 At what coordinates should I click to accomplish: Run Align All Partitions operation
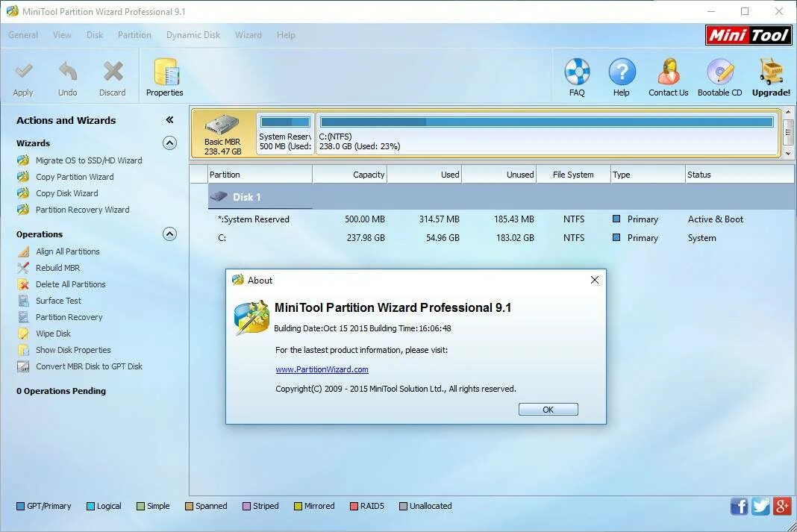pyautogui.click(x=68, y=251)
